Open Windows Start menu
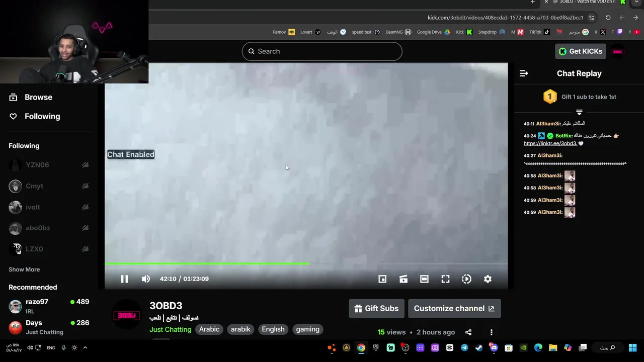 632,348
